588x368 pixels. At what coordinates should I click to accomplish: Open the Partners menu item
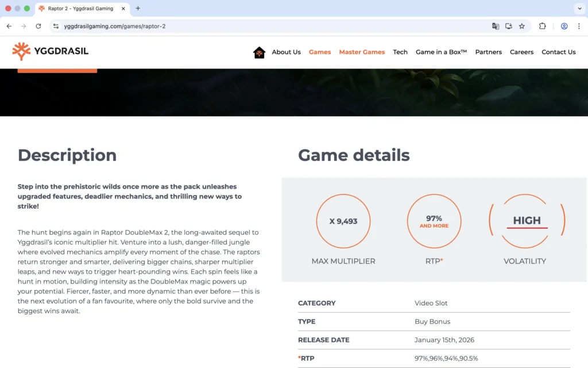click(488, 52)
